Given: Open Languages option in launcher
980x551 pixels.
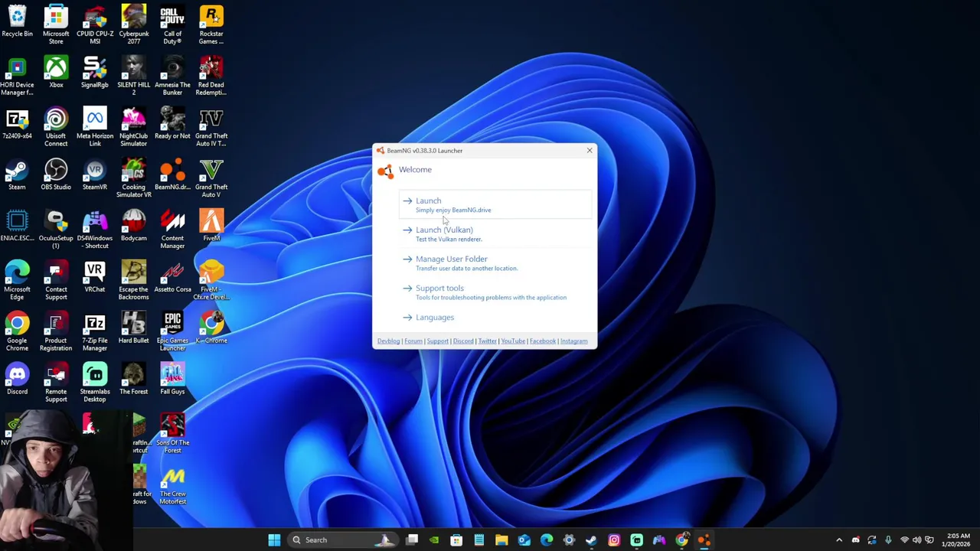Looking at the screenshot, I should pyautogui.click(x=496, y=317).
